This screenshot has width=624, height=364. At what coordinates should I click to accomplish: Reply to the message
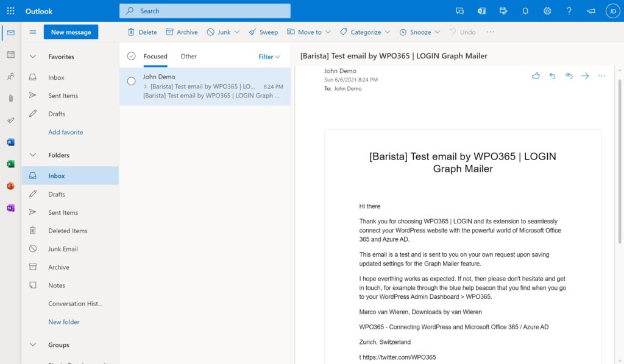point(552,75)
